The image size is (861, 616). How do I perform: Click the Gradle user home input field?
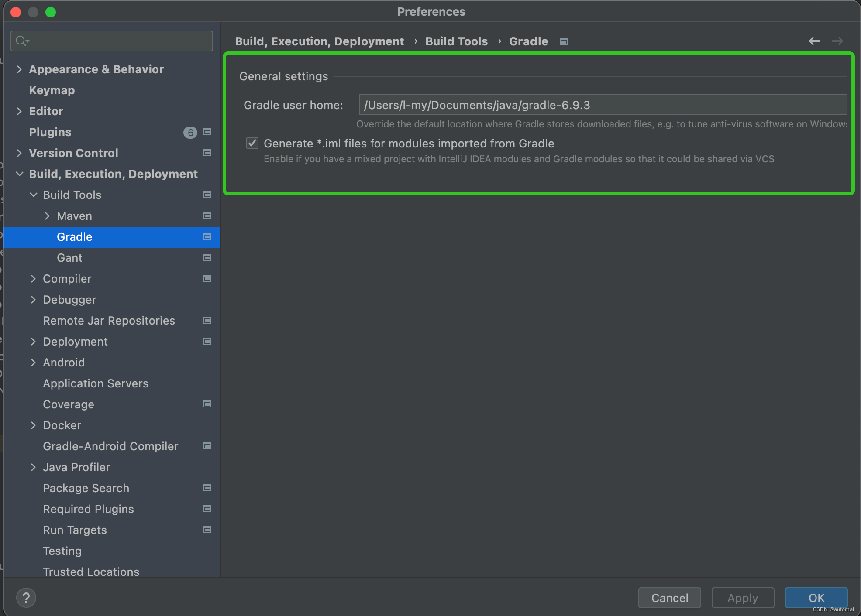[x=600, y=104]
